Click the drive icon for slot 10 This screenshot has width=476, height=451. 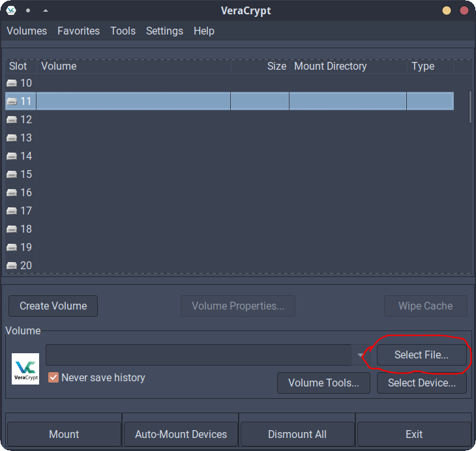tap(12, 83)
